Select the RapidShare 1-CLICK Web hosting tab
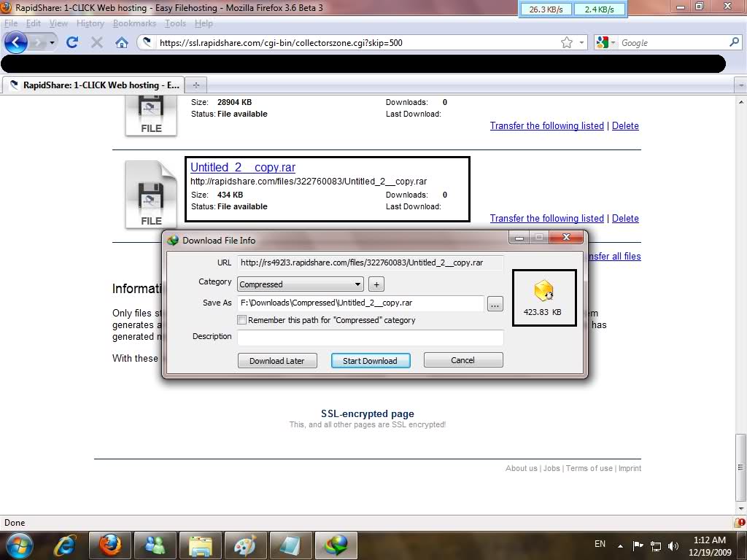This screenshot has height=560, width=747. click(93, 85)
